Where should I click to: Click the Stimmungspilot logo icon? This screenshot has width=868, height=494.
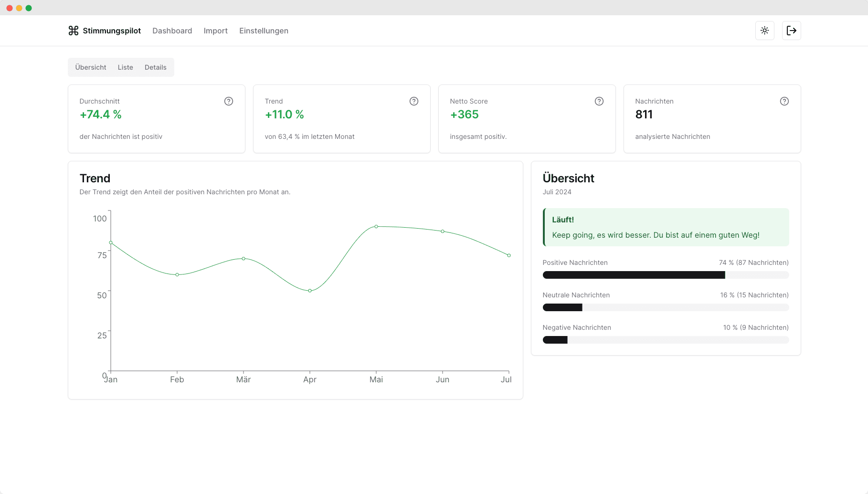click(x=73, y=31)
